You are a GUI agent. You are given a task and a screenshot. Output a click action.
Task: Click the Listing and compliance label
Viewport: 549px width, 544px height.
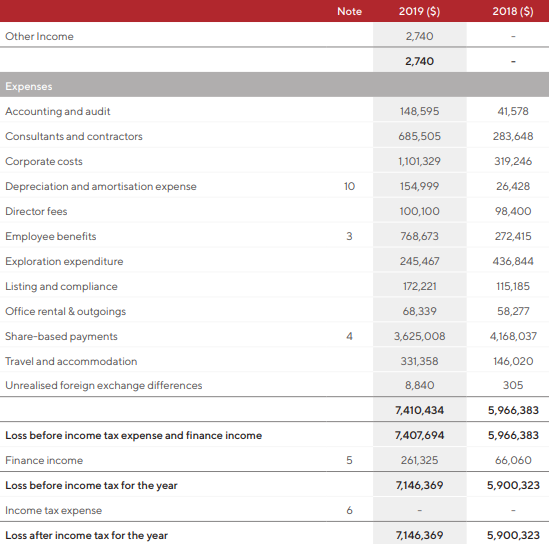click(61, 286)
